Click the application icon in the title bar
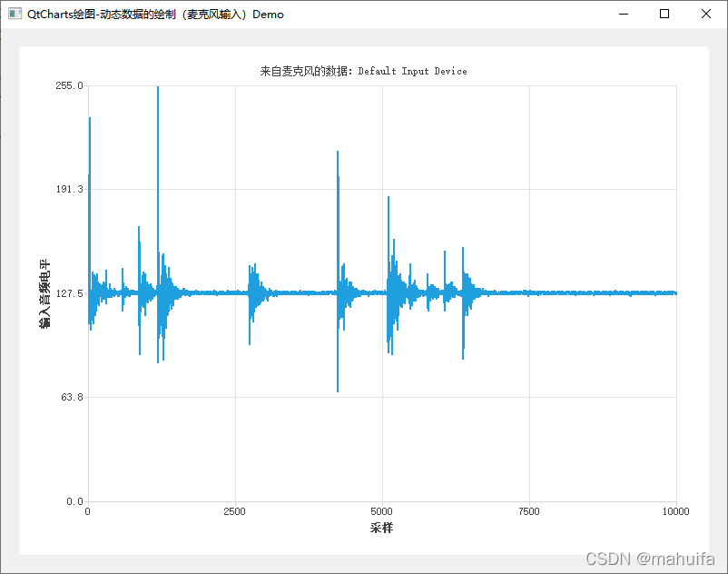Viewport: 728px width, 574px height. pos(15,14)
